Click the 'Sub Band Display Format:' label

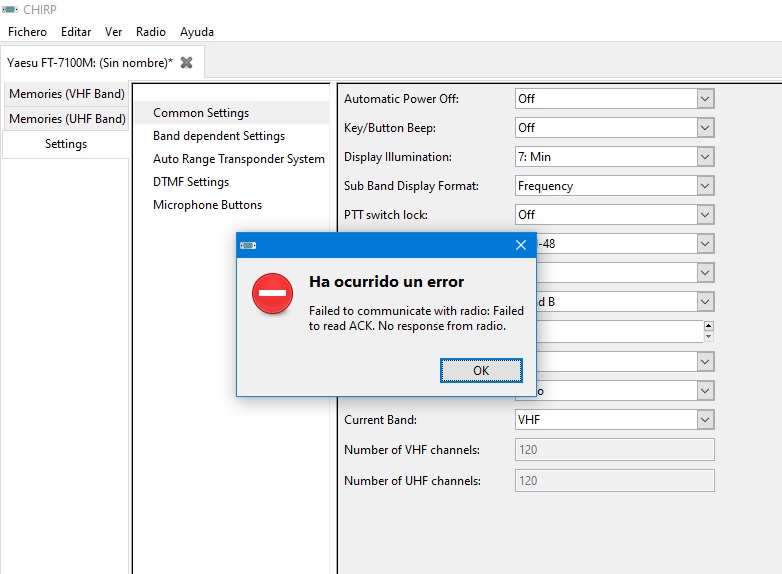pyautogui.click(x=411, y=186)
